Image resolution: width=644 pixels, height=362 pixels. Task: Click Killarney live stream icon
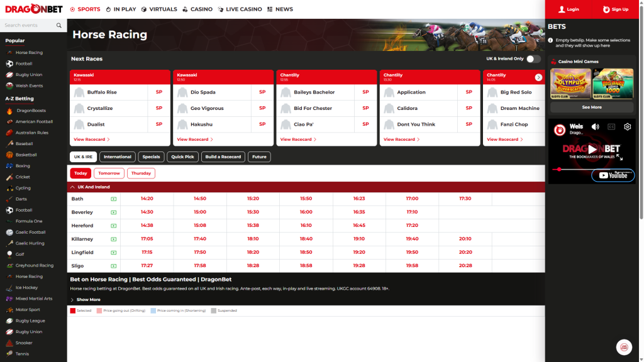(x=113, y=239)
